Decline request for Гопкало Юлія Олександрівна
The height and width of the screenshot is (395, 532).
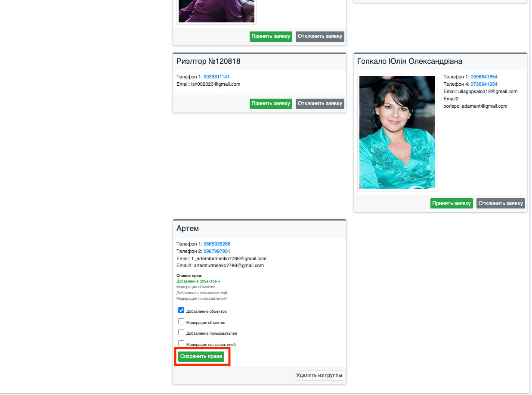click(501, 203)
